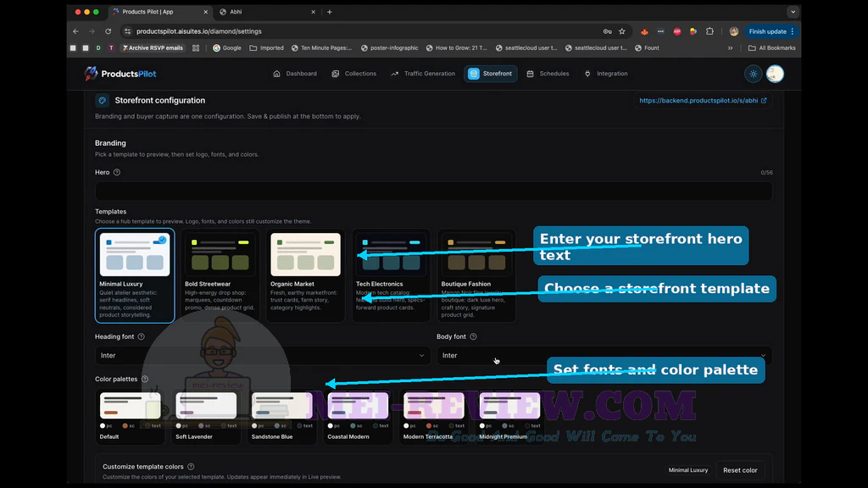
Task: Click the ProductsPilot logo
Action: tap(120, 74)
